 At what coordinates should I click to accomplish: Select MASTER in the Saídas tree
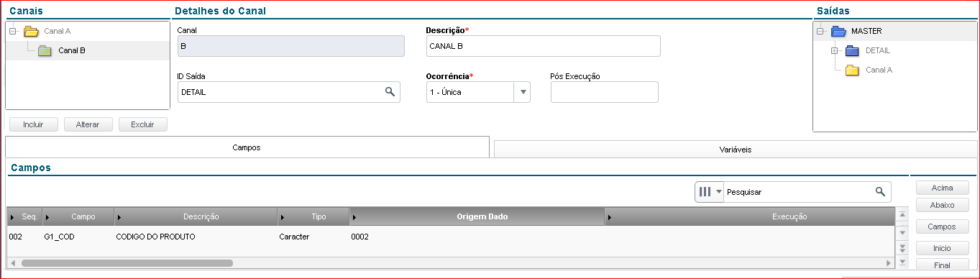866,32
